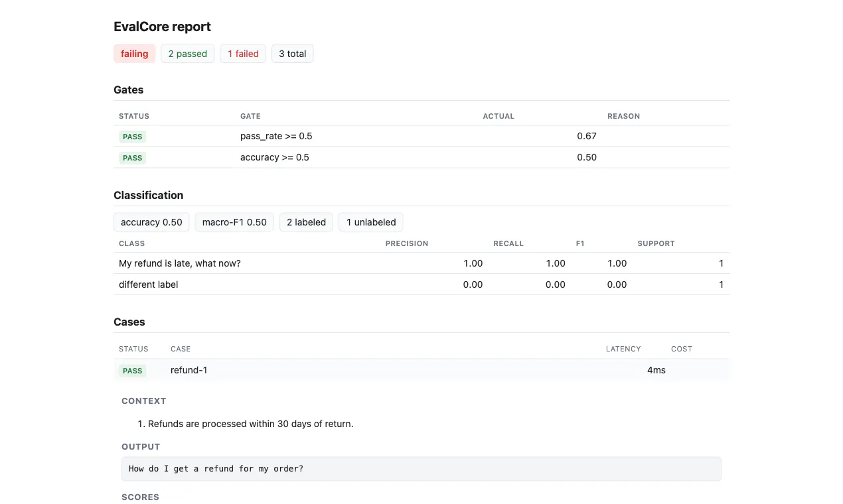Click the SCORES label
Screen dimensions: 843x504
tap(140, 497)
